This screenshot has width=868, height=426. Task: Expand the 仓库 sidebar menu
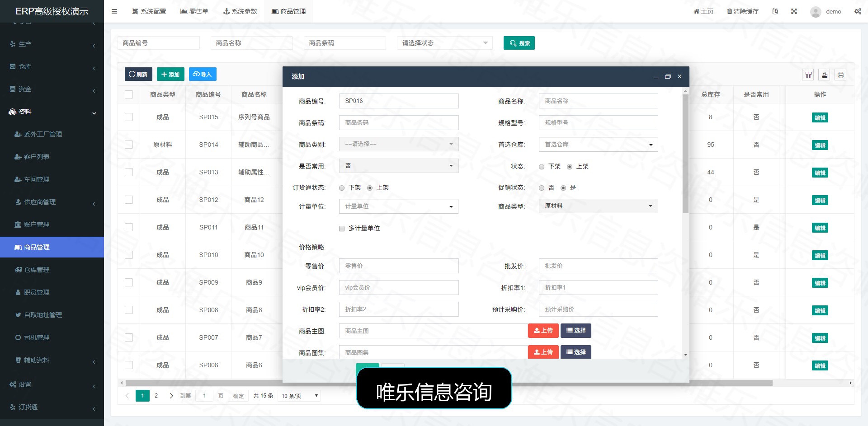pyautogui.click(x=52, y=66)
